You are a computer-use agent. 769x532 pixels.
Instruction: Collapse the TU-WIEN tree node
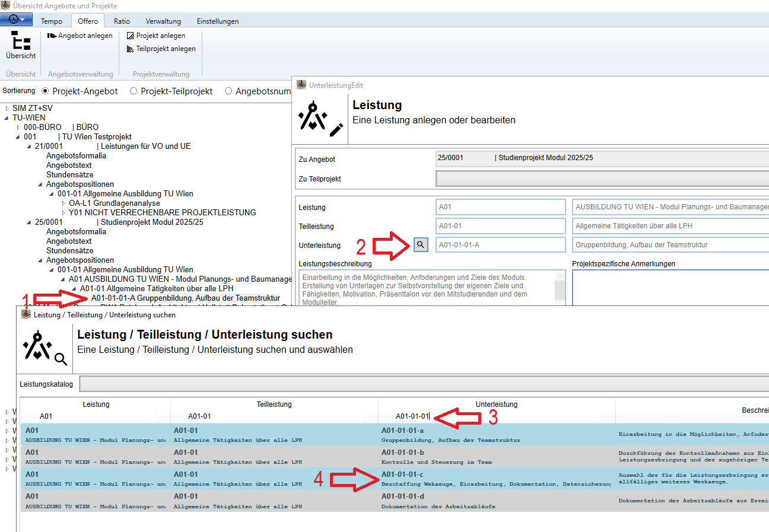(x=7, y=118)
